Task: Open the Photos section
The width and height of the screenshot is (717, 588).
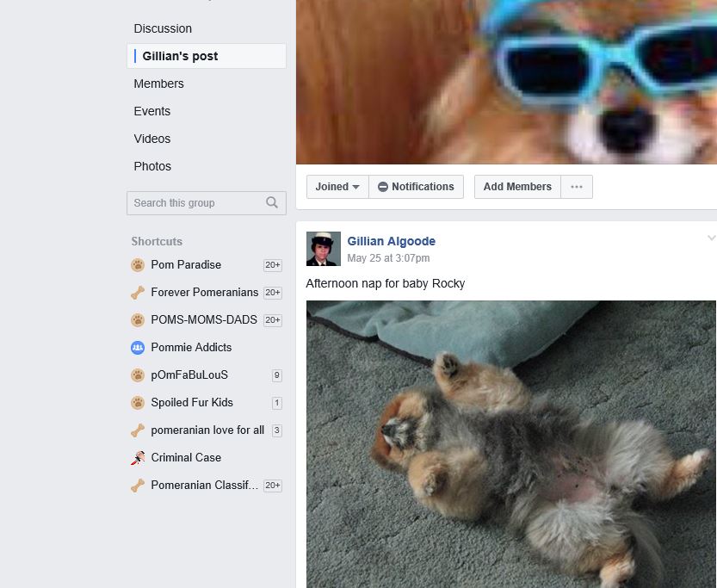Action: click(x=152, y=166)
